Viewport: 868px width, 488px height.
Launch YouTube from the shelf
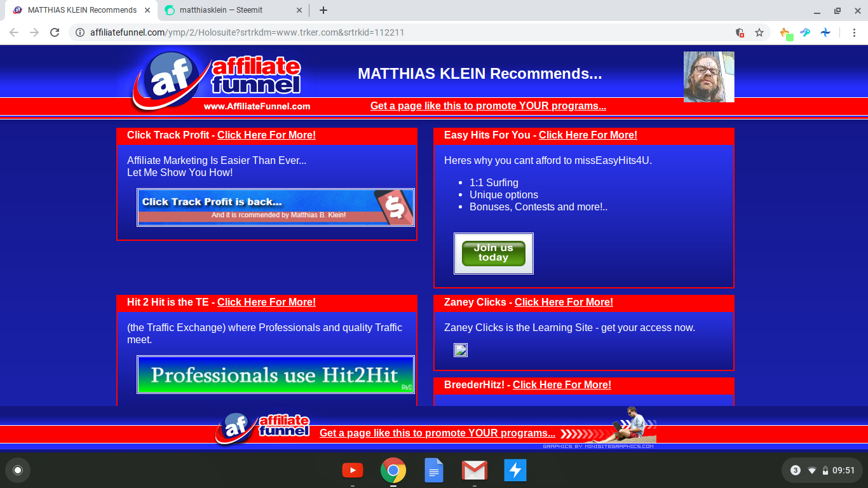pos(353,470)
